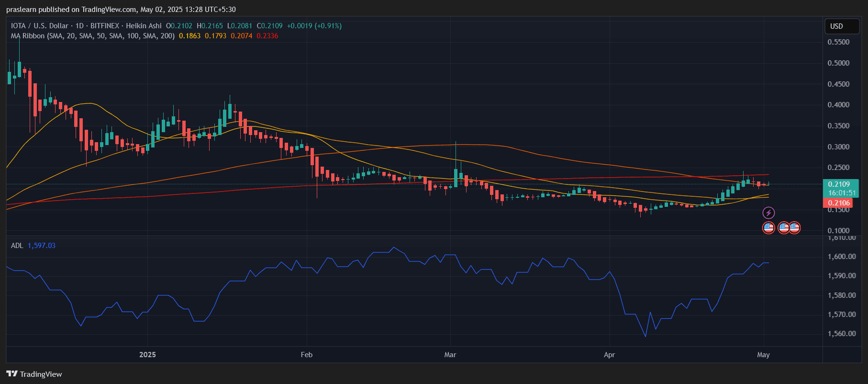Click the TradingView logo at bottom left
The width and height of the screenshot is (868, 384).
pyautogui.click(x=34, y=374)
